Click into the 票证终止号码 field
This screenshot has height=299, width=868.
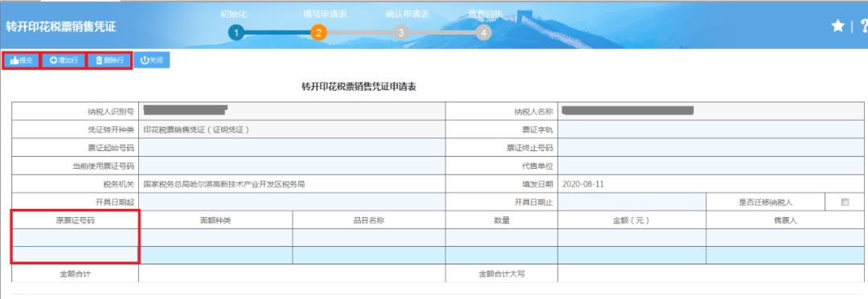click(711, 148)
